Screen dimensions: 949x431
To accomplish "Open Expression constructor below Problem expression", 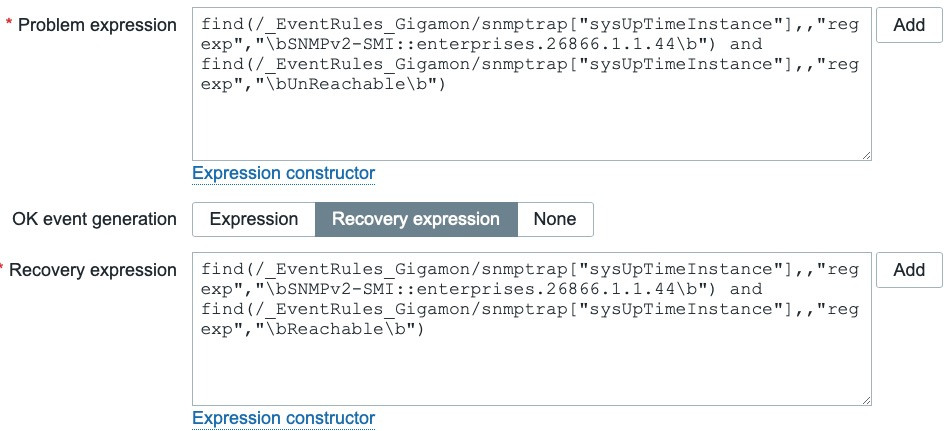I will click(x=283, y=173).
